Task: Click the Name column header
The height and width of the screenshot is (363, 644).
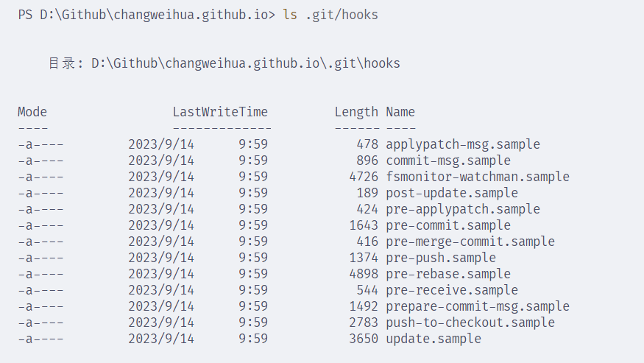Action: point(400,112)
